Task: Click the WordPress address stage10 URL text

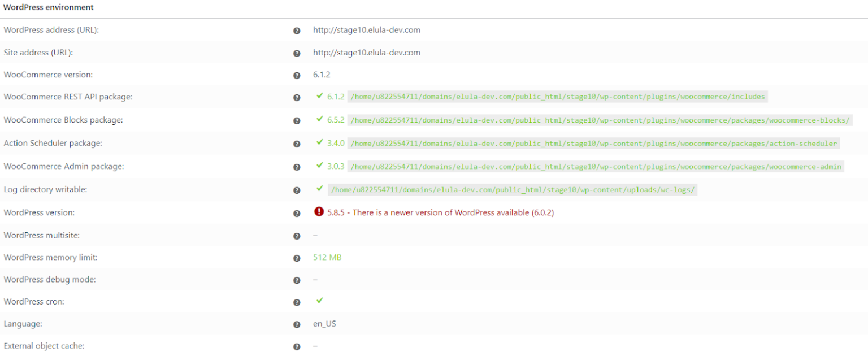Action: point(367,30)
